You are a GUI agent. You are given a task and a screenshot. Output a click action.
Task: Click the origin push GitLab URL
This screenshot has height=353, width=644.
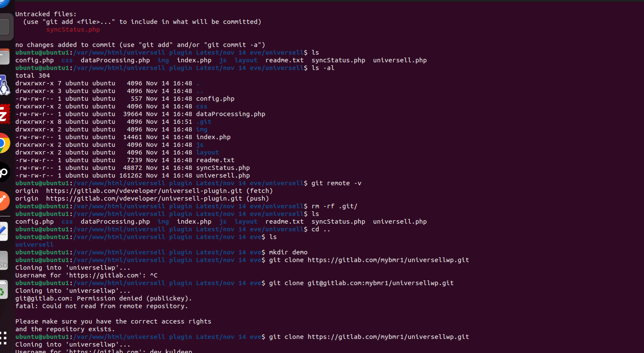click(x=144, y=198)
